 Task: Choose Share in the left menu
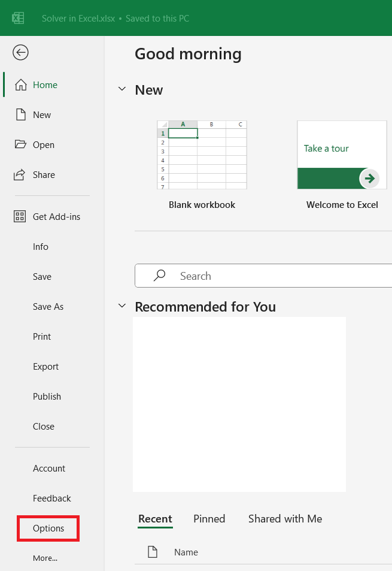tap(44, 175)
